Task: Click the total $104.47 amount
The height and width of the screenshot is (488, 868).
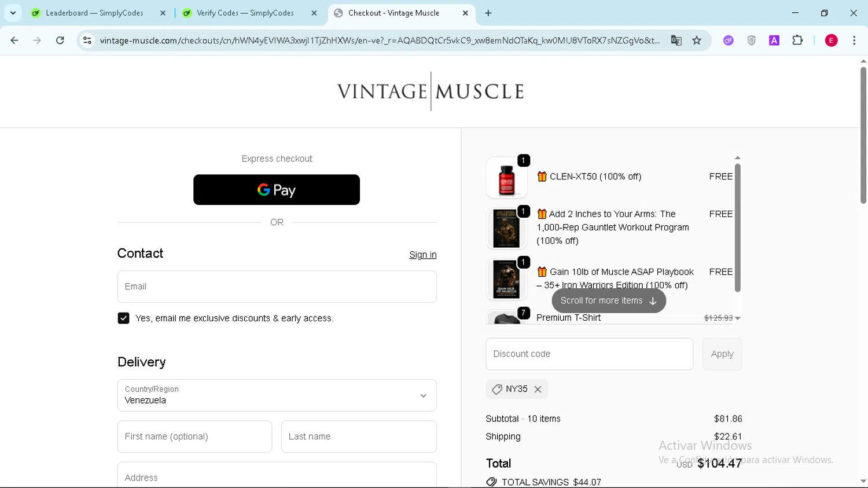Action: pos(720,464)
